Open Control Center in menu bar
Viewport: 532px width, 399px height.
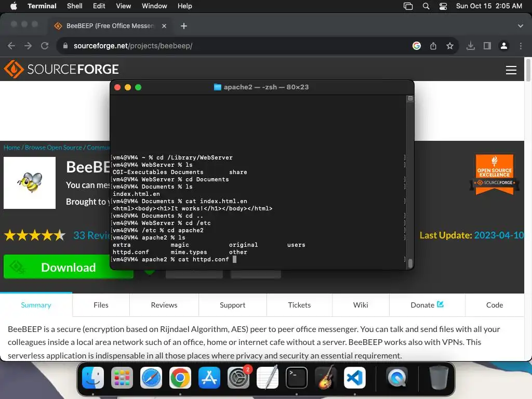443,6
